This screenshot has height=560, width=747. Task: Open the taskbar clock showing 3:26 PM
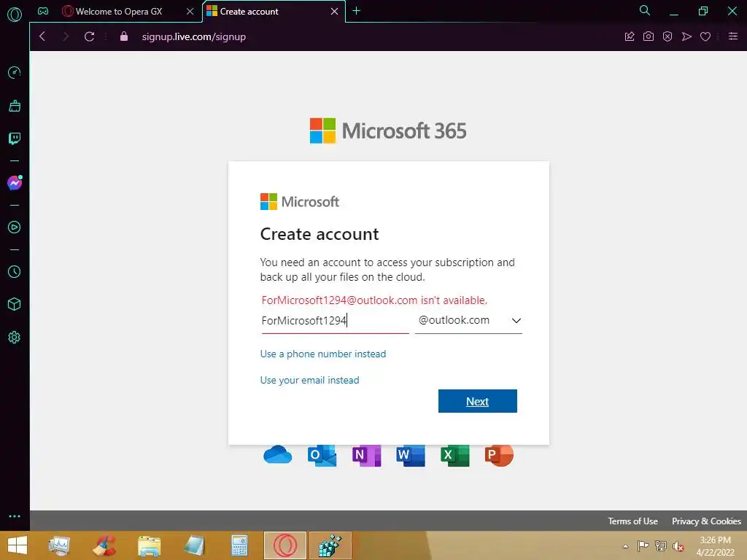pos(715,546)
